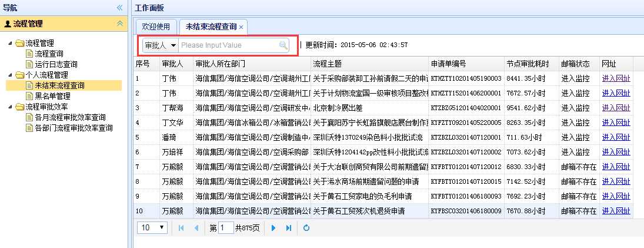Image resolution: width=644 pixels, height=248 pixels.
Task: Close the 未结束流程查询 tab
Action: coord(241,27)
